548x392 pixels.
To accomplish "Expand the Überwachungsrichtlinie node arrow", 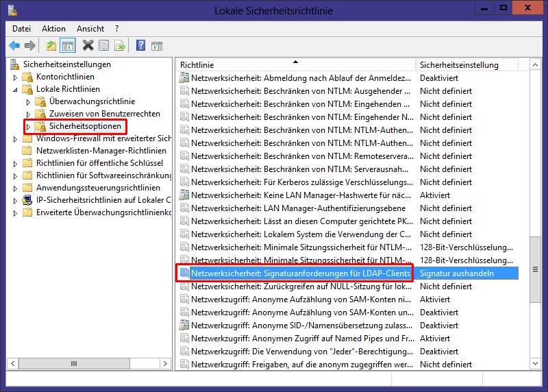I will point(28,102).
